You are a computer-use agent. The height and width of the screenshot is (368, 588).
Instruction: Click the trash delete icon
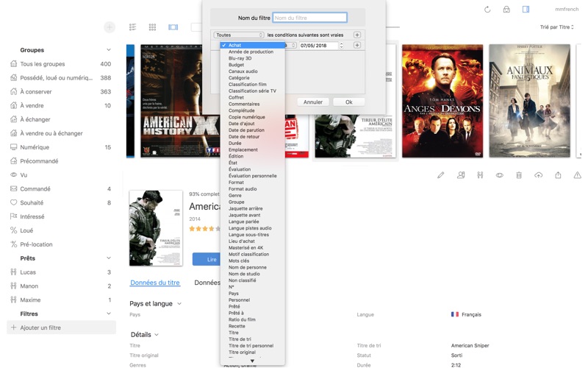click(x=519, y=175)
